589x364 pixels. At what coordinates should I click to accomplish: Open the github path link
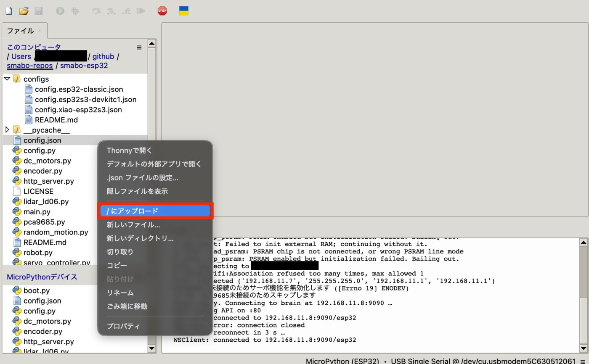click(x=103, y=56)
